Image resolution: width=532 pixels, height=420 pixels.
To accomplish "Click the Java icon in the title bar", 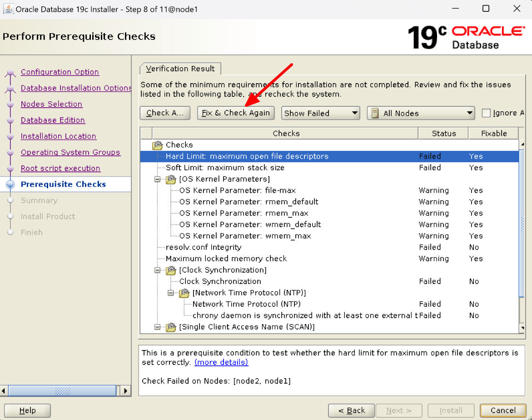I will tap(8, 9).
